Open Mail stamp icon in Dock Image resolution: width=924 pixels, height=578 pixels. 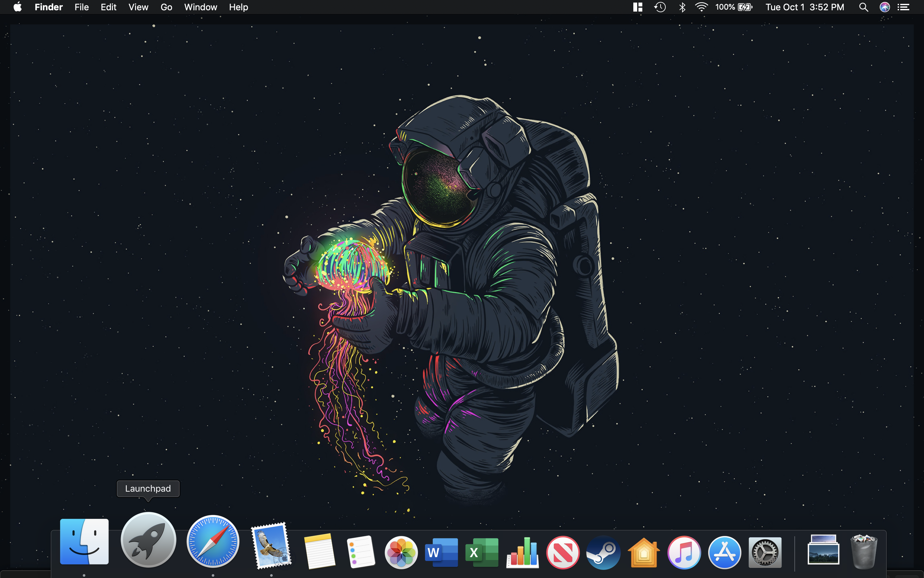click(271, 546)
